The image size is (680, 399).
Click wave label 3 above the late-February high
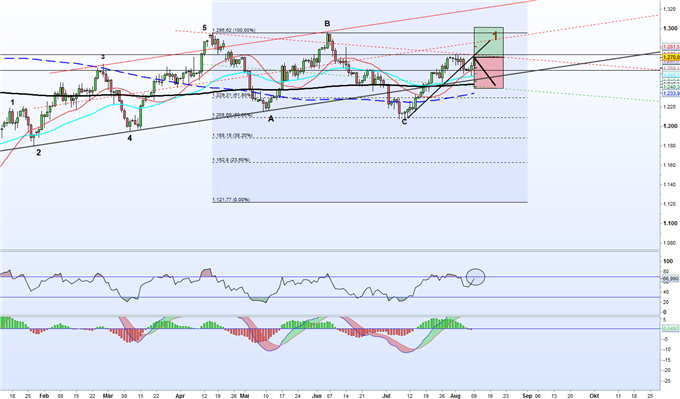(103, 57)
